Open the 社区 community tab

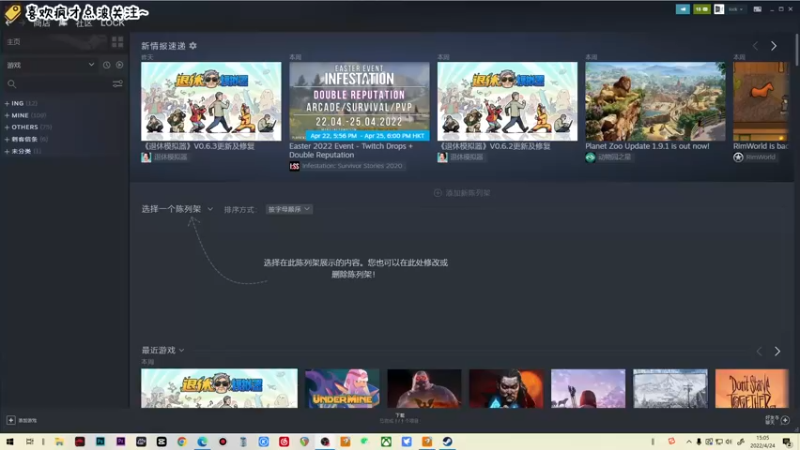84,23
